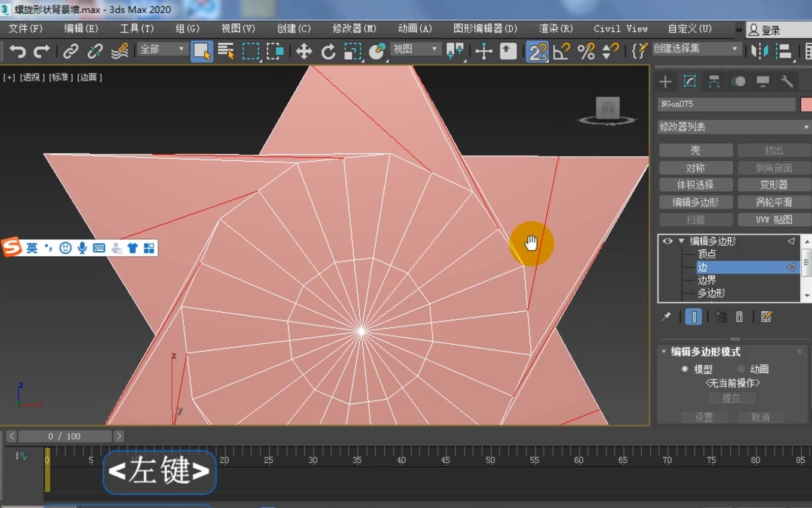Activate Select and Move tool
The width and height of the screenshot is (812, 508).
304,51
